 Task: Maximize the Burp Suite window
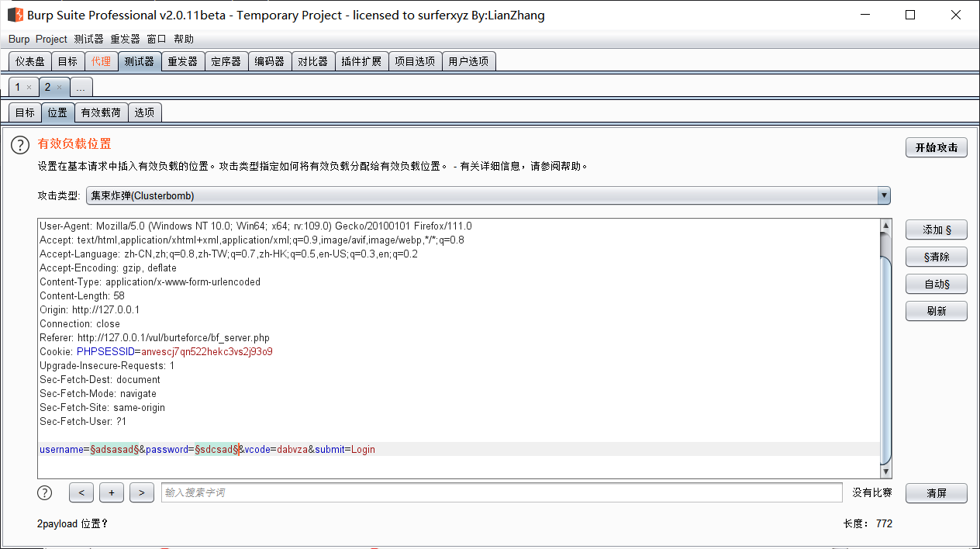910,15
